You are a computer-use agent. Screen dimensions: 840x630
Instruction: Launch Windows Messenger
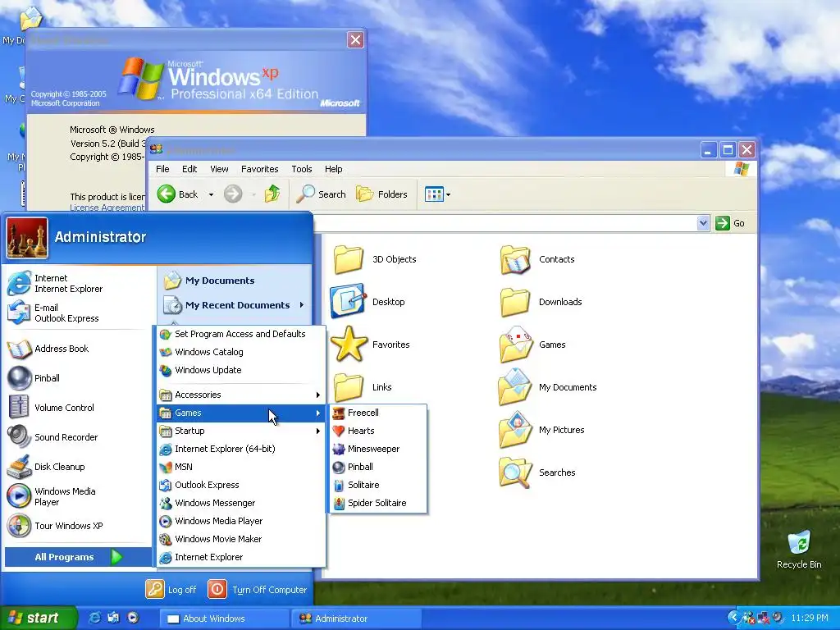tap(241, 503)
